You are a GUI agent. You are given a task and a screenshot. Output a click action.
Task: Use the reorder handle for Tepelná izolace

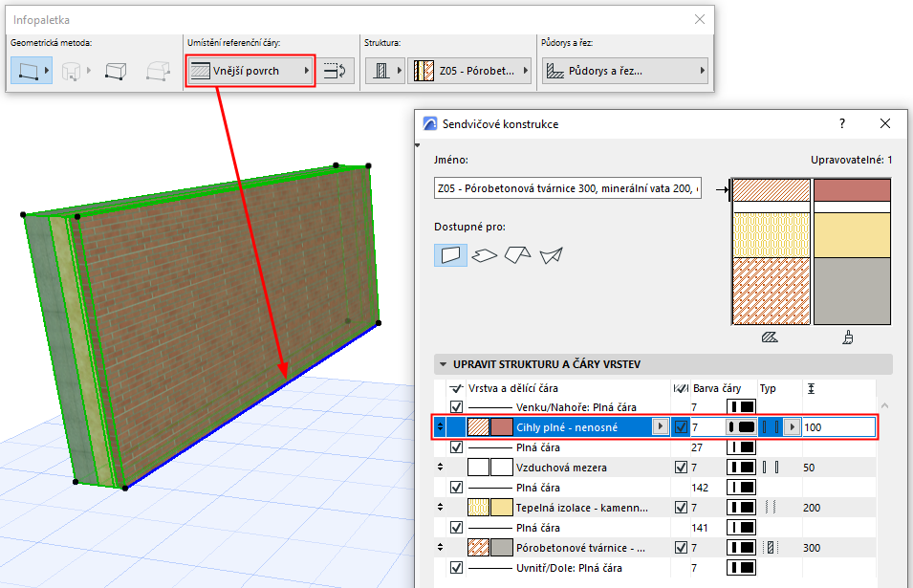pos(440,507)
